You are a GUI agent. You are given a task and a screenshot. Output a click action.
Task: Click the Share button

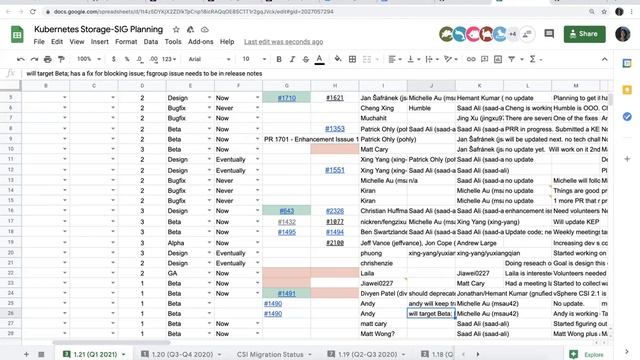584,34
